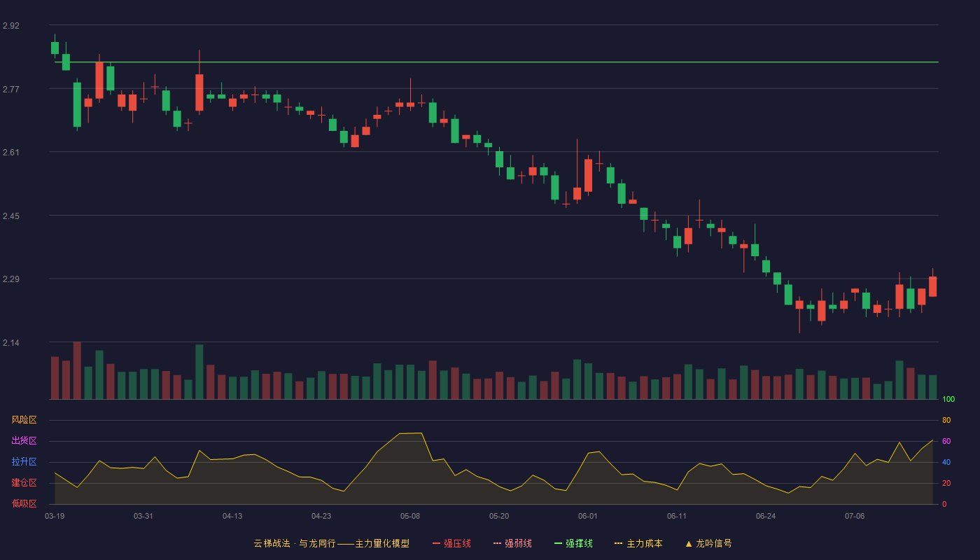The image size is (980, 560).
Task: Select the 风险区 zone label
Action: click(24, 420)
